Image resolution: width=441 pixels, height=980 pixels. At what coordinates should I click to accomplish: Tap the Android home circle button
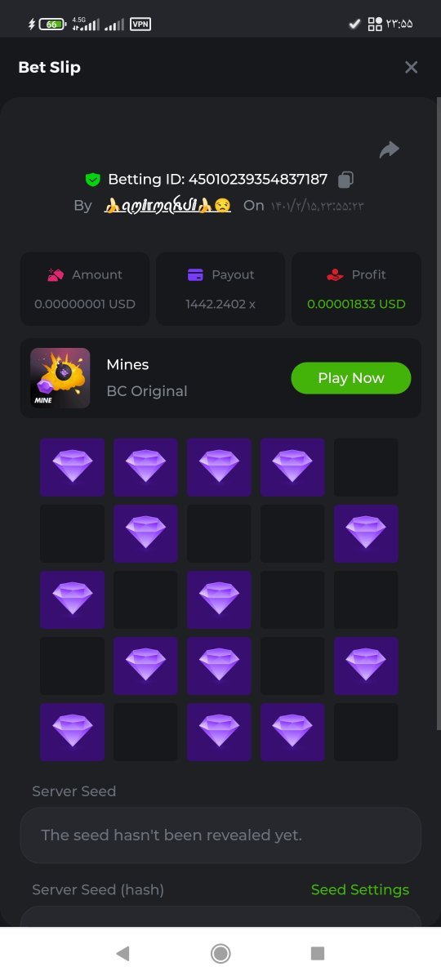(x=220, y=953)
